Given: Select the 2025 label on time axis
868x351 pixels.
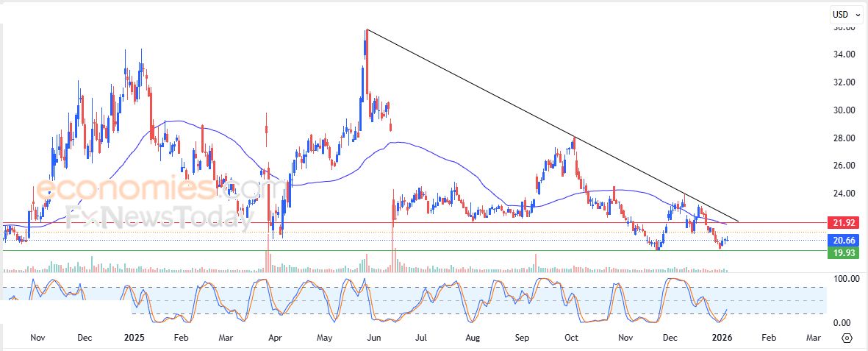Looking at the screenshot, I should 135,338.
